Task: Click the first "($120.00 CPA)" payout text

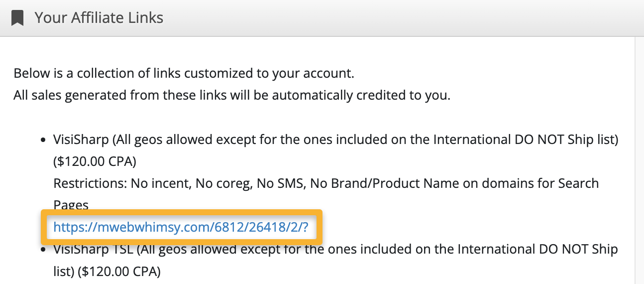Action: click(95, 161)
